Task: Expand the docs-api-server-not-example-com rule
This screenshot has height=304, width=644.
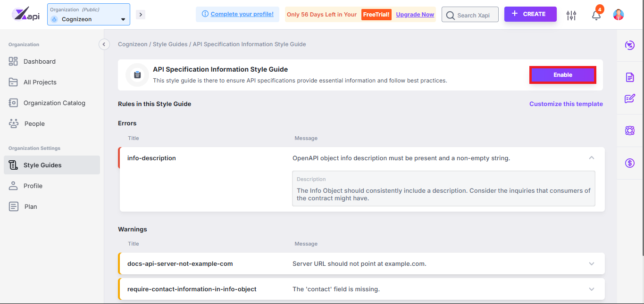Action: 592,264
